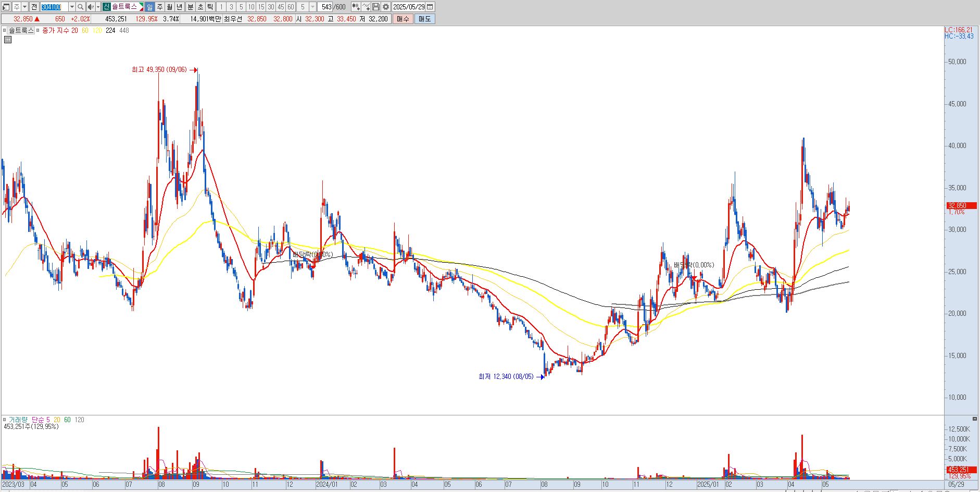Click the add indicator chart icon
980x492 pixels.
[x=356, y=7]
